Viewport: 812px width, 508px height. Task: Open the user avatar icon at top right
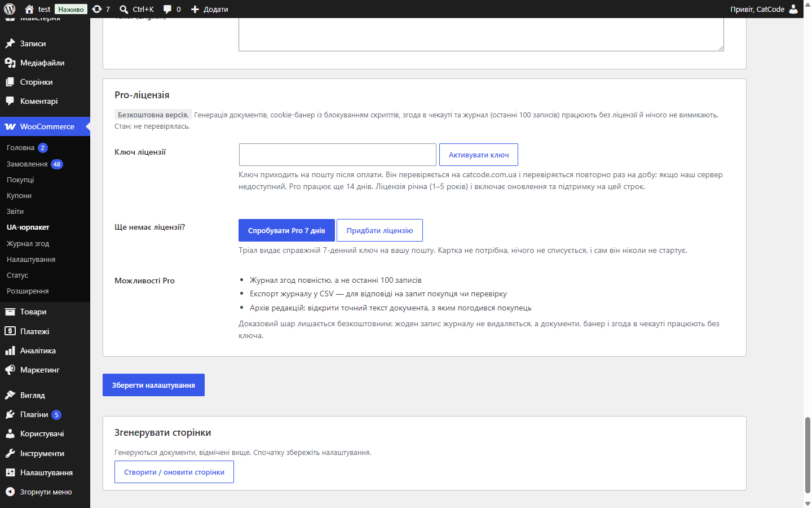point(793,9)
